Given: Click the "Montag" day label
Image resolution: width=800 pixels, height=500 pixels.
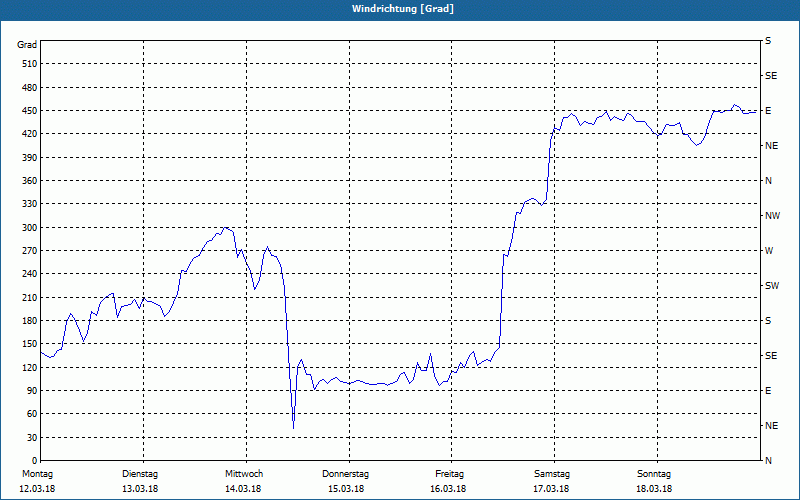Looking at the screenshot, I should (37, 474).
